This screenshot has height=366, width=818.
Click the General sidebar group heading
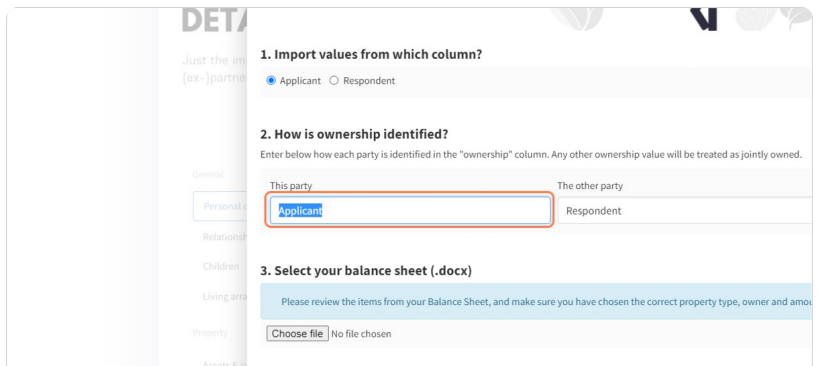click(x=208, y=174)
